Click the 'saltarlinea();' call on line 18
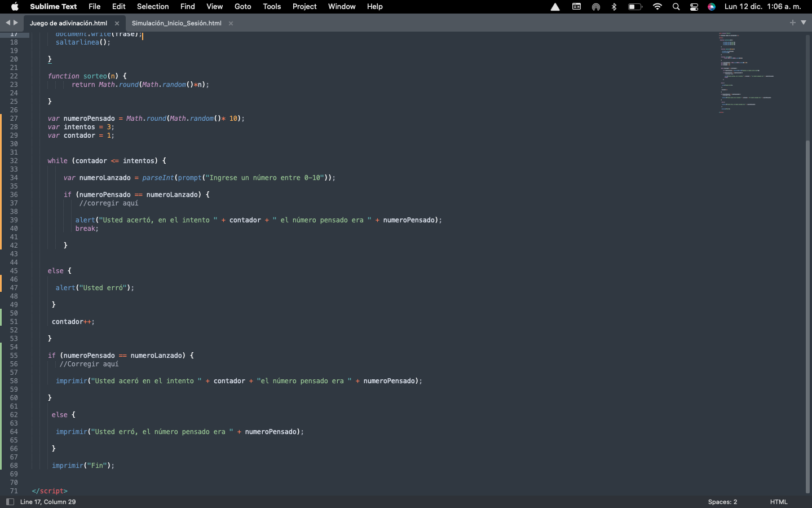Viewport: 812px width, 508px height. pos(83,42)
